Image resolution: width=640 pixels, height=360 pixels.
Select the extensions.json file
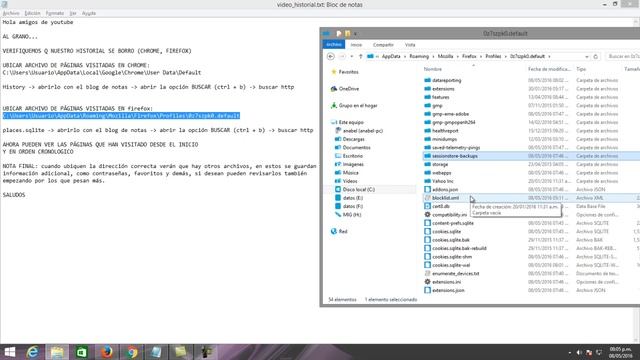pos(448,290)
